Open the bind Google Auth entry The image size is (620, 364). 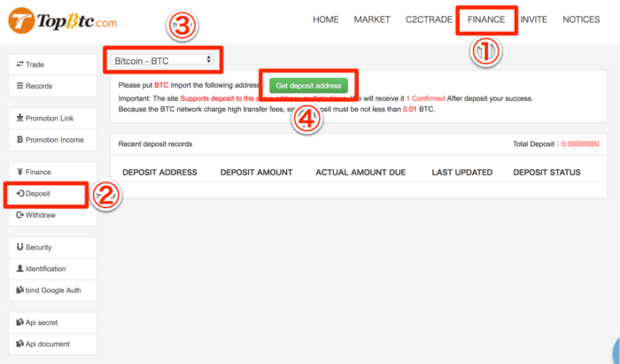(x=52, y=290)
